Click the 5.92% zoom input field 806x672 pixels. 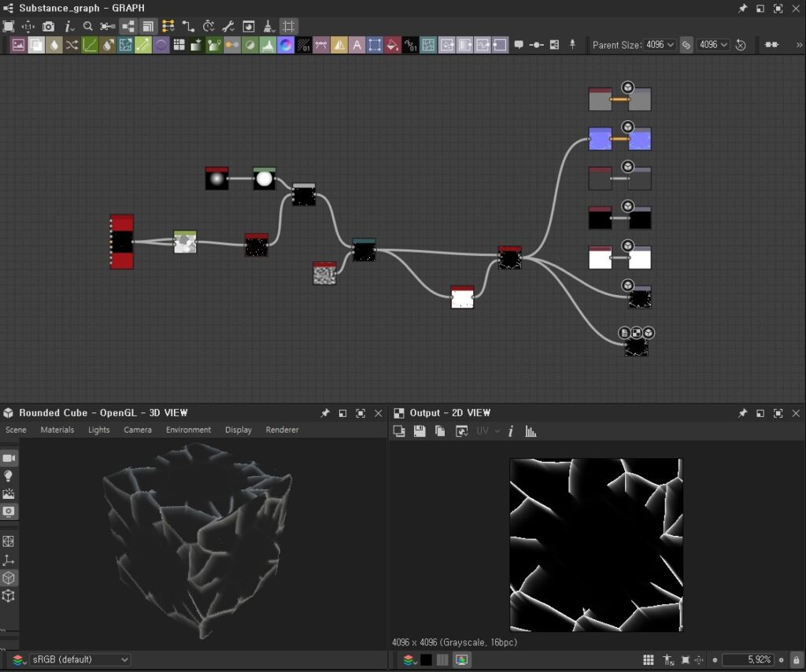747,659
